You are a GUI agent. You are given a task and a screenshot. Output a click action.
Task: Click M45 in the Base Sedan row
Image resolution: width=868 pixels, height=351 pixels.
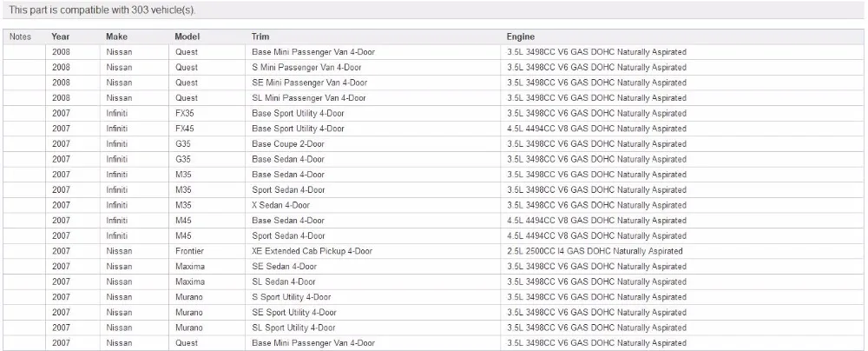coord(184,221)
